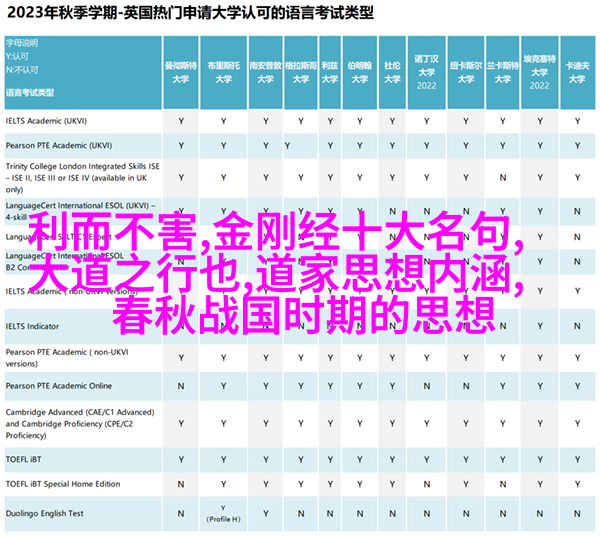The height and width of the screenshot is (536, 600).
Task: Click TOEFL Special Home Edition Y under 纽卡斯尔大学
Action: (466, 484)
